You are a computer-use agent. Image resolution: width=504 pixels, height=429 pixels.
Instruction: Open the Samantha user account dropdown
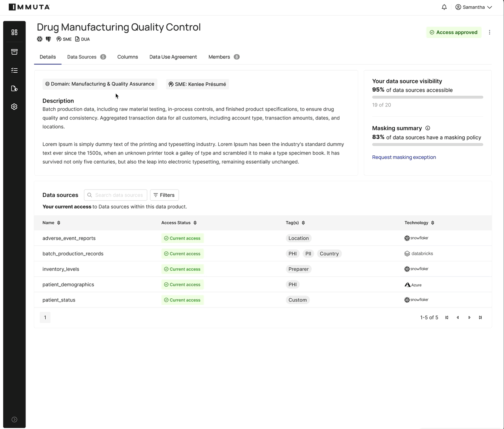(473, 7)
